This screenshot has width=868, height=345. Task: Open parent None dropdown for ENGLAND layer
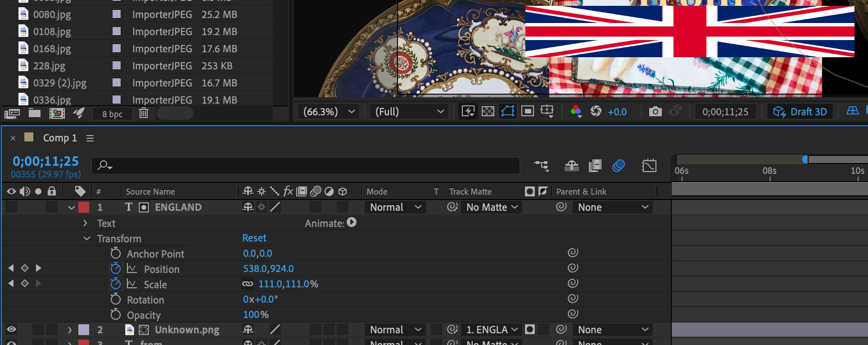(x=613, y=207)
